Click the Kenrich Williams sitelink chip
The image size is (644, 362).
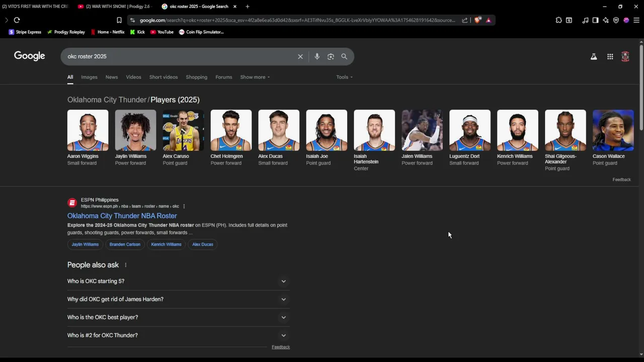pyautogui.click(x=166, y=244)
